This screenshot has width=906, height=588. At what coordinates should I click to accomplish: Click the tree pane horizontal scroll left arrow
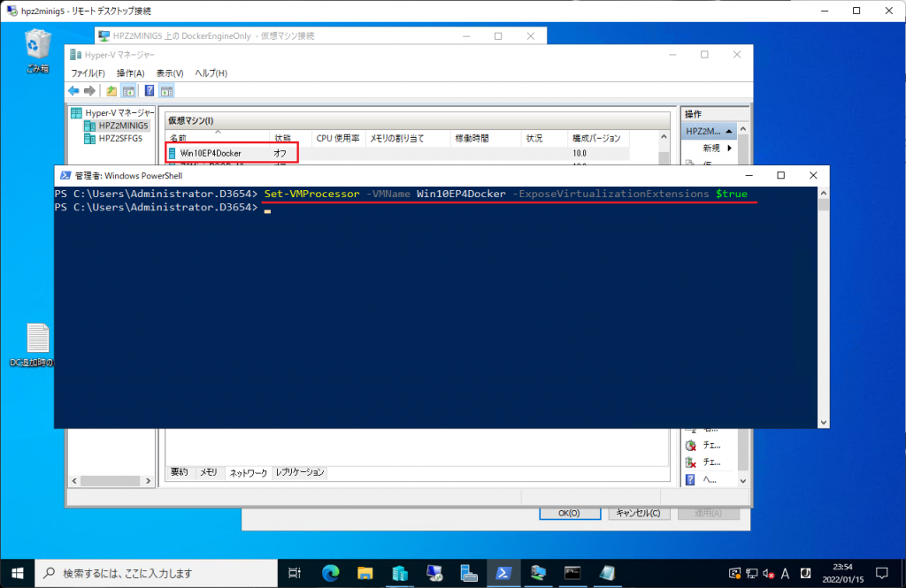point(74,480)
